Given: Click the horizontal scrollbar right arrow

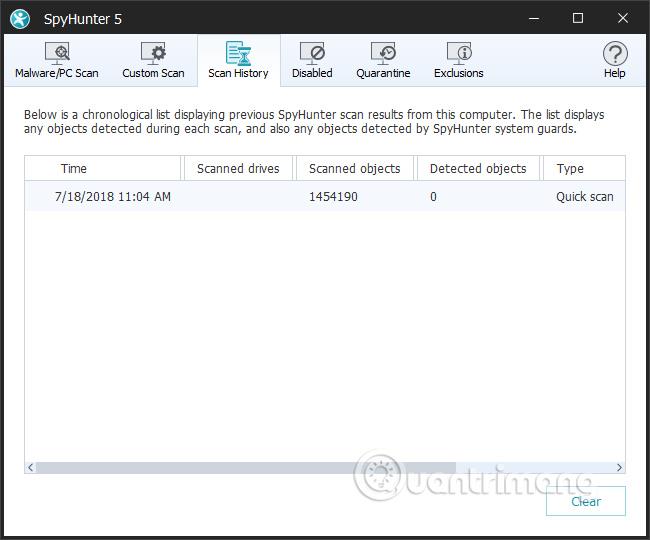Looking at the screenshot, I should click(x=619, y=467).
